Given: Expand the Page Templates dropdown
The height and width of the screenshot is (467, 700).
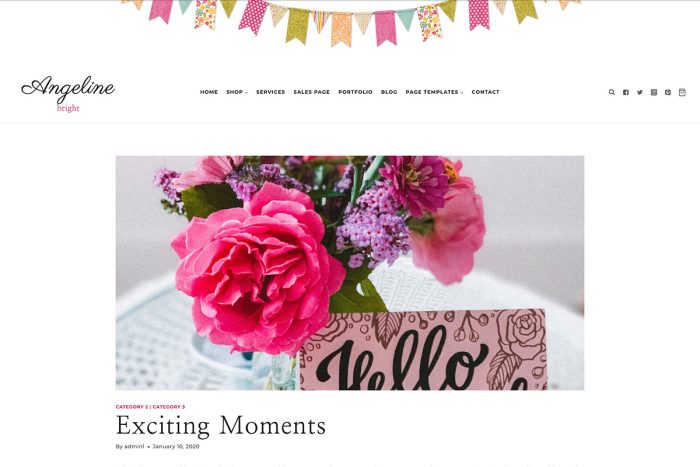Looking at the screenshot, I should click(x=434, y=92).
